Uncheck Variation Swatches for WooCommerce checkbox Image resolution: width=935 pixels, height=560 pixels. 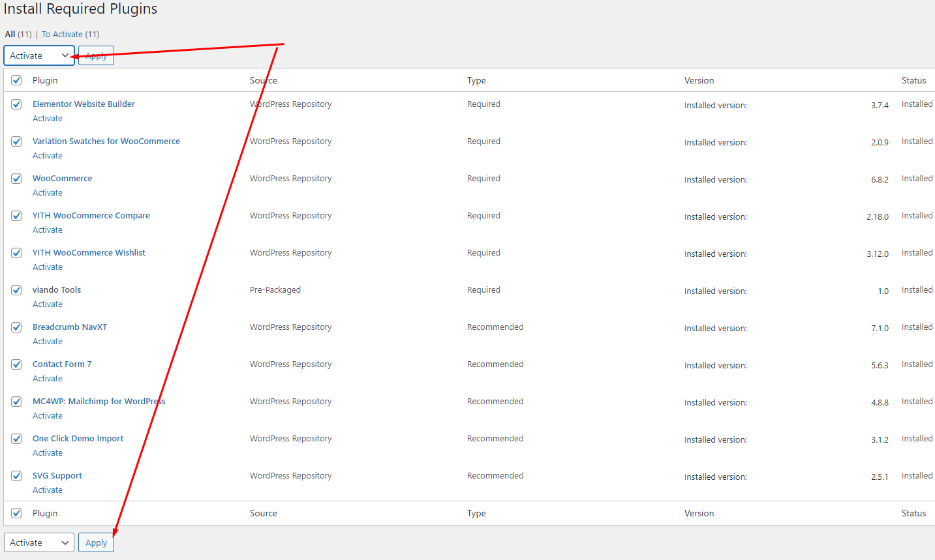click(x=16, y=141)
